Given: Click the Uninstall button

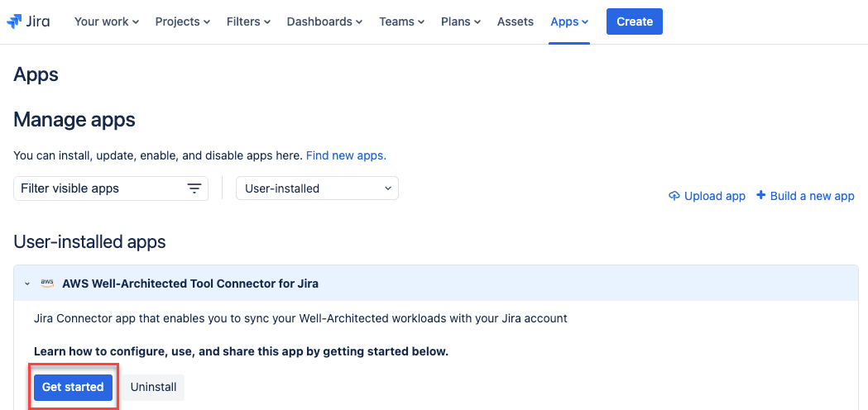Looking at the screenshot, I should coord(153,388).
